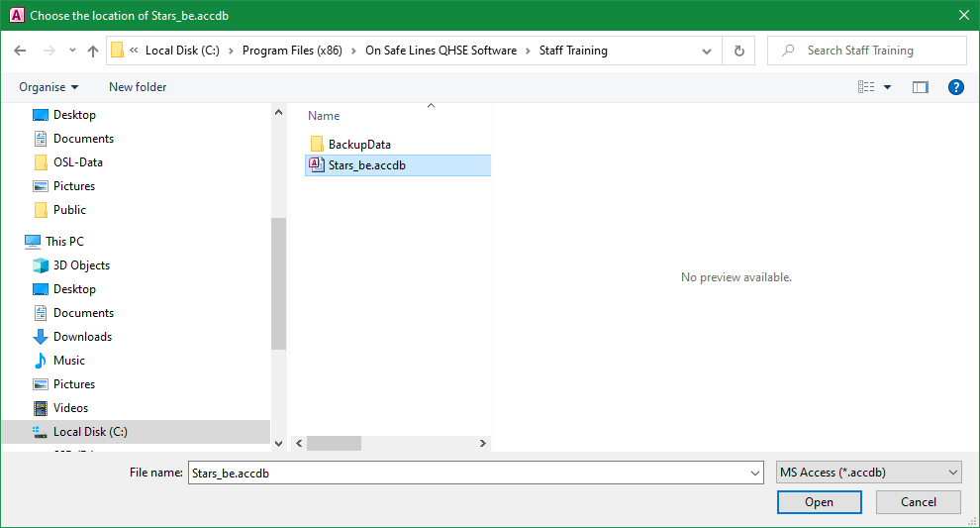Click the BackupData folder icon
This screenshot has height=528, width=980.
(x=317, y=144)
